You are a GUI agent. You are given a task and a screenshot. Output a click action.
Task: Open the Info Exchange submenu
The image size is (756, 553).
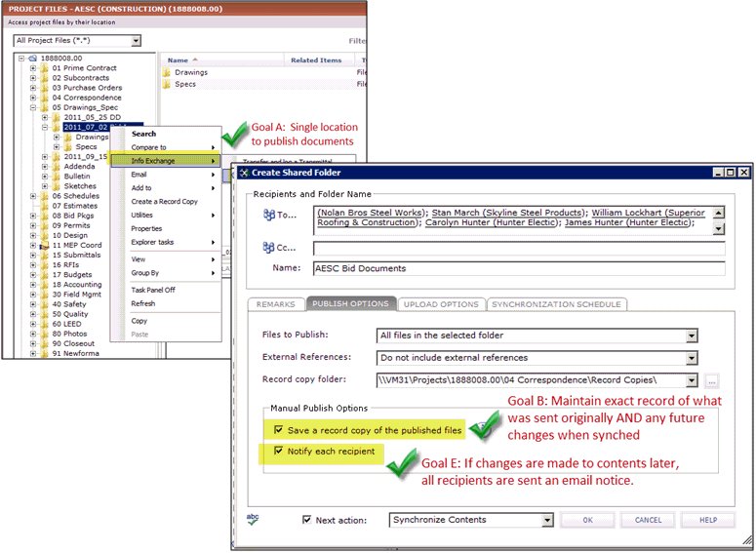[x=167, y=161]
